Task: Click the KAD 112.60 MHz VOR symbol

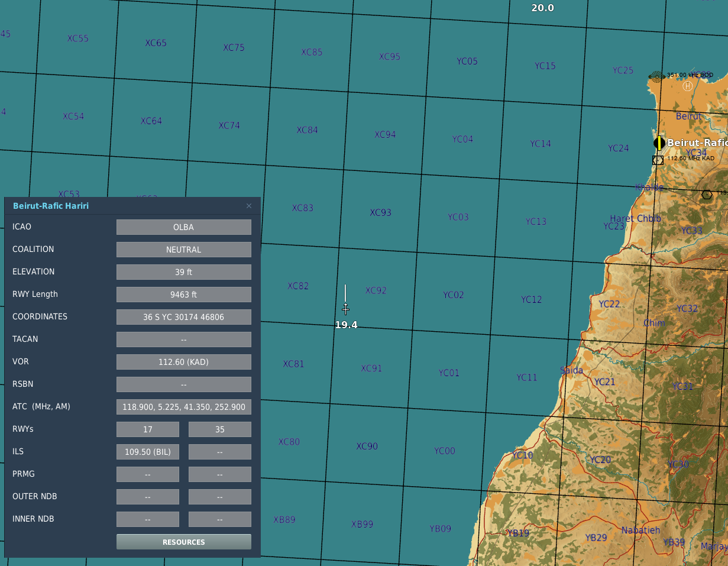Action: coord(658,160)
